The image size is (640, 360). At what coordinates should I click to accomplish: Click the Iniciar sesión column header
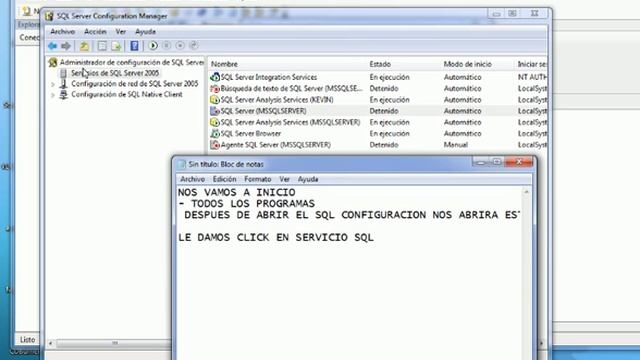531,64
